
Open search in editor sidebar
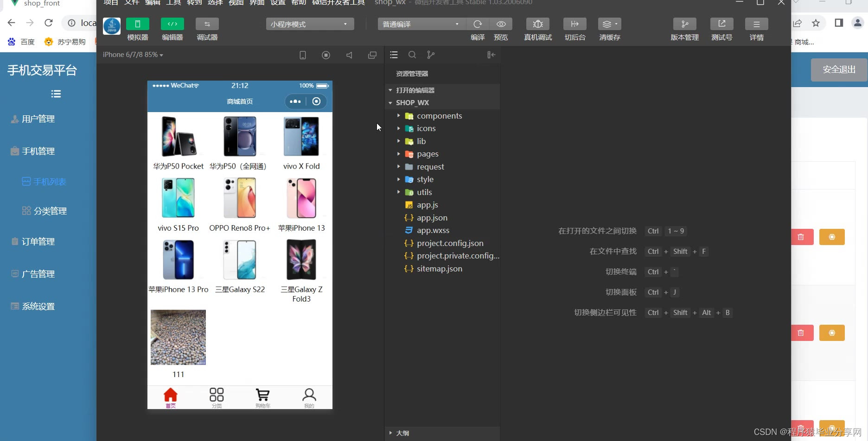(412, 55)
